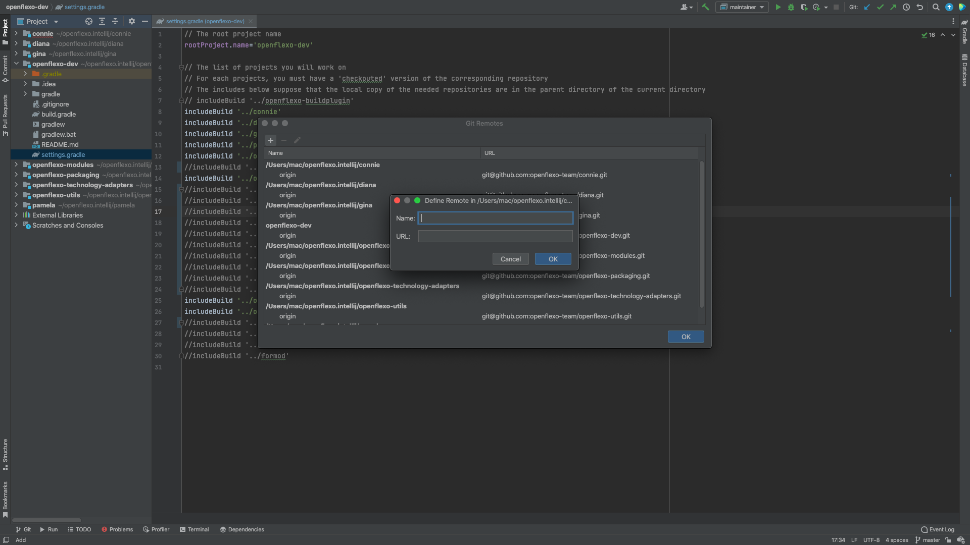Expand the pamela project node
The width and height of the screenshot is (970, 545).
point(17,205)
